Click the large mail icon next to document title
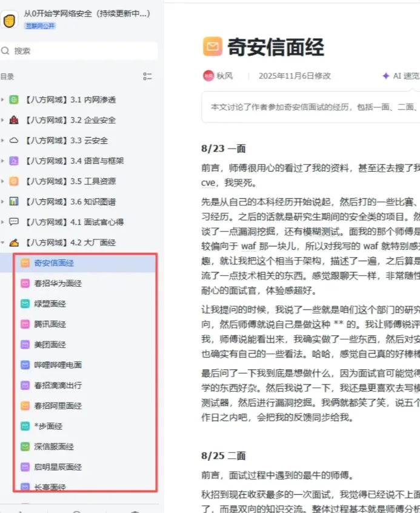Screen dimensions: 420x513 click(212, 47)
